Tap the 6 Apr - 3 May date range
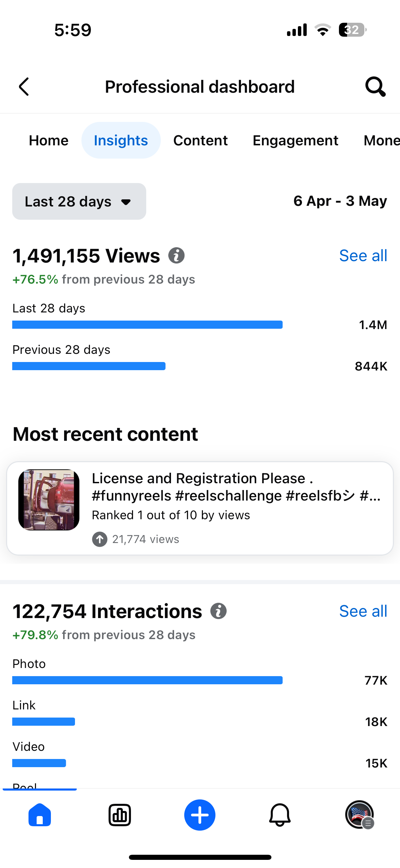This screenshot has height=868, width=400. click(x=340, y=201)
